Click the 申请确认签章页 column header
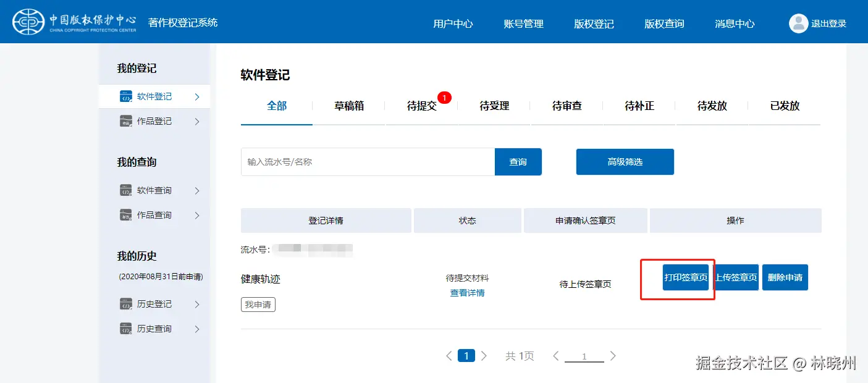Image resolution: width=868 pixels, height=383 pixels. [x=586, y=221]
